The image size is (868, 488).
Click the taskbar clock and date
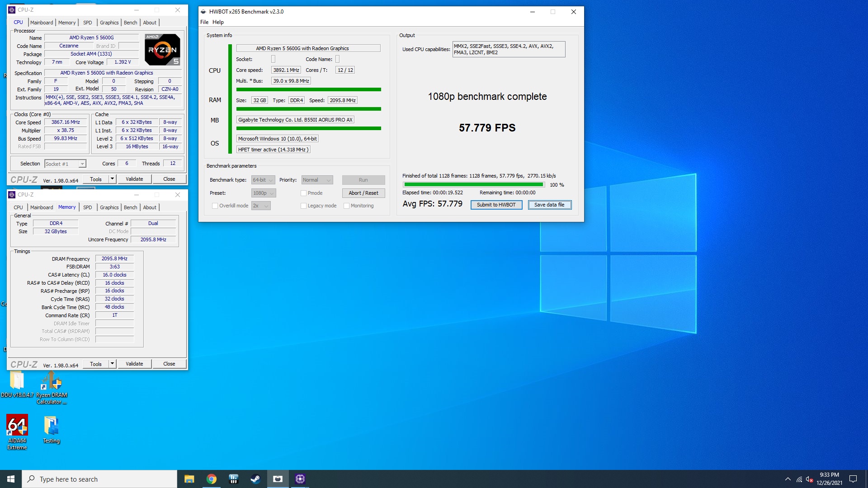(829, 479)
